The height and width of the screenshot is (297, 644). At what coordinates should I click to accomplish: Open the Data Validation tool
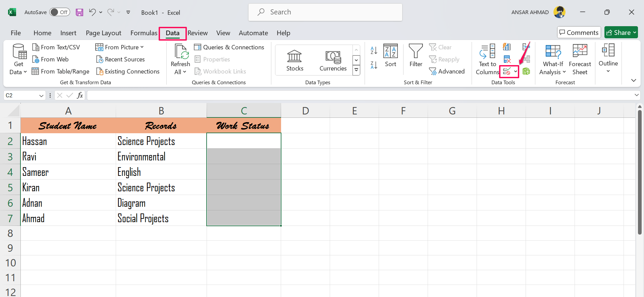pos(506,71)
